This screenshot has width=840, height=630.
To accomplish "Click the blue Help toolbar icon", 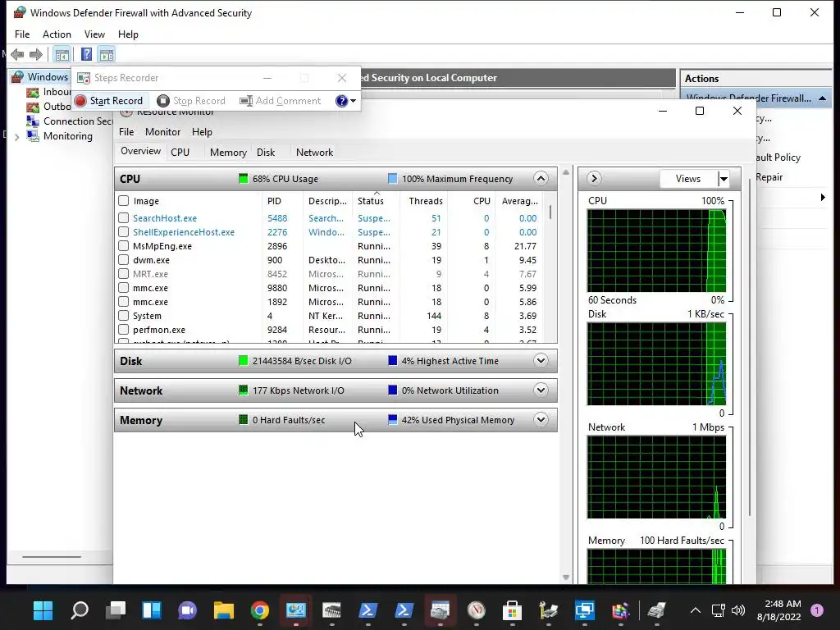I will pos(86,54).
